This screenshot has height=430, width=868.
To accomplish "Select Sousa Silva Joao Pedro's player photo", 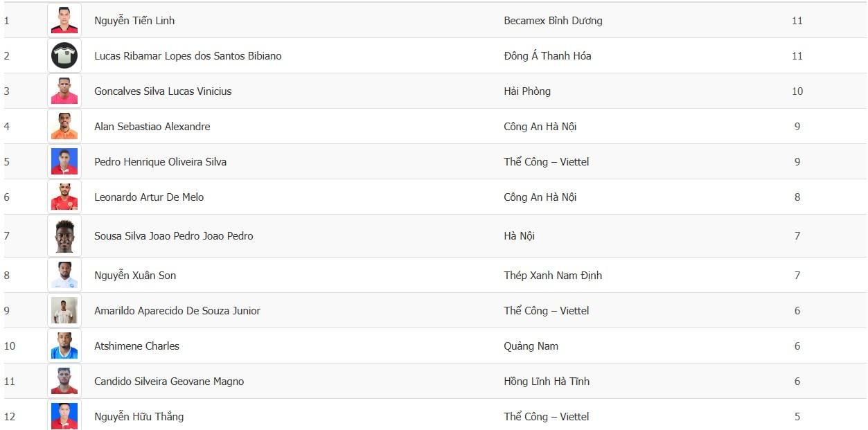I will (64, 235).
